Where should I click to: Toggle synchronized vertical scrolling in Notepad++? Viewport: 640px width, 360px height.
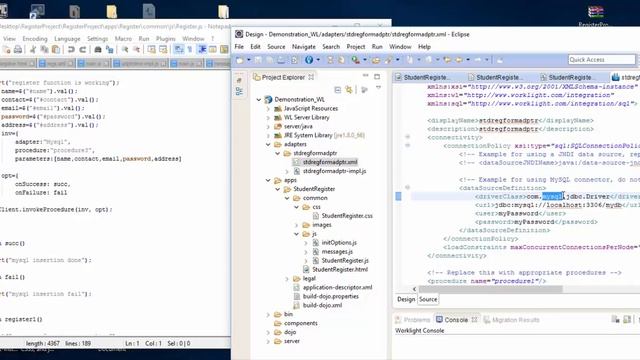(151, 49)
